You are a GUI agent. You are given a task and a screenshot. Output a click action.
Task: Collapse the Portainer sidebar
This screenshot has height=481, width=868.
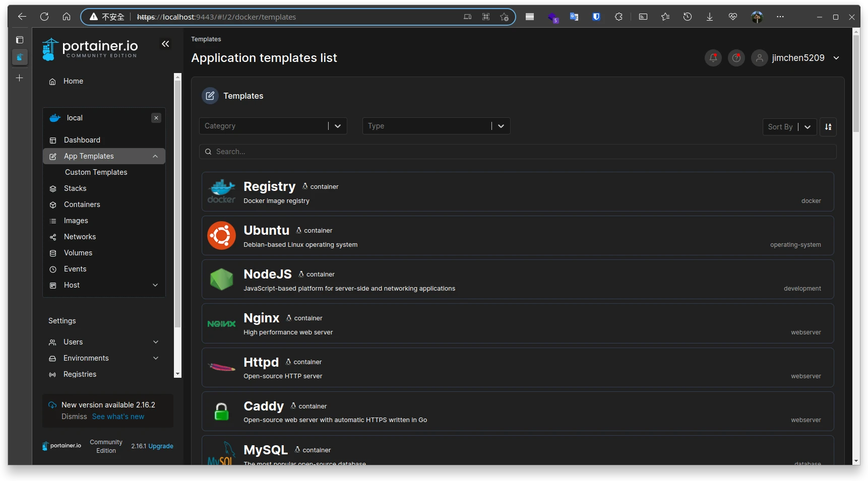(165, 44)
